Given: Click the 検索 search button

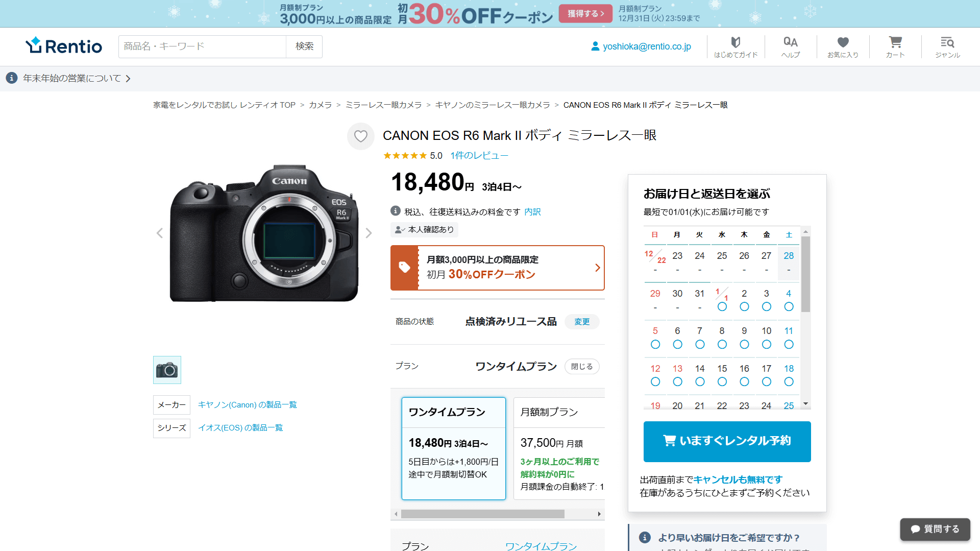Looking at the screenshot, I should [304, 46].
